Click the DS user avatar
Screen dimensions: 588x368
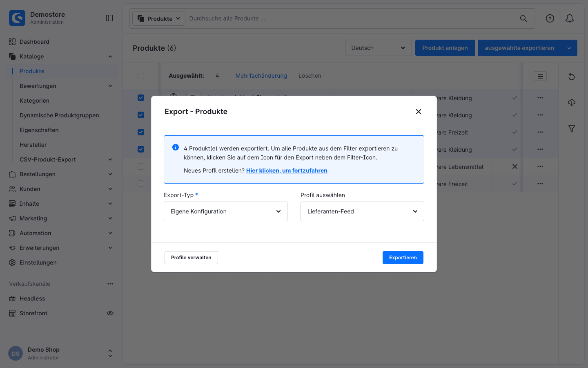[x=16, y=354]
